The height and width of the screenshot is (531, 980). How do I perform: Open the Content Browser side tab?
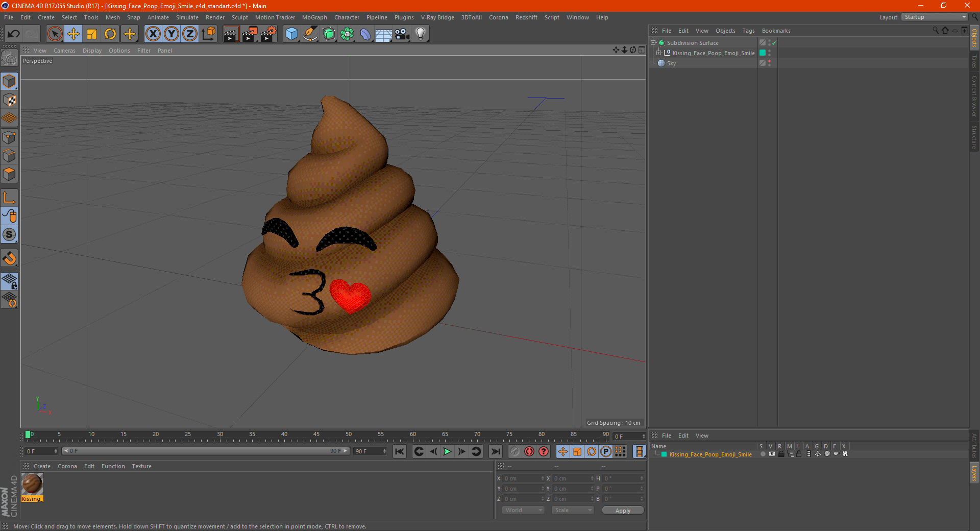(974, 96)
